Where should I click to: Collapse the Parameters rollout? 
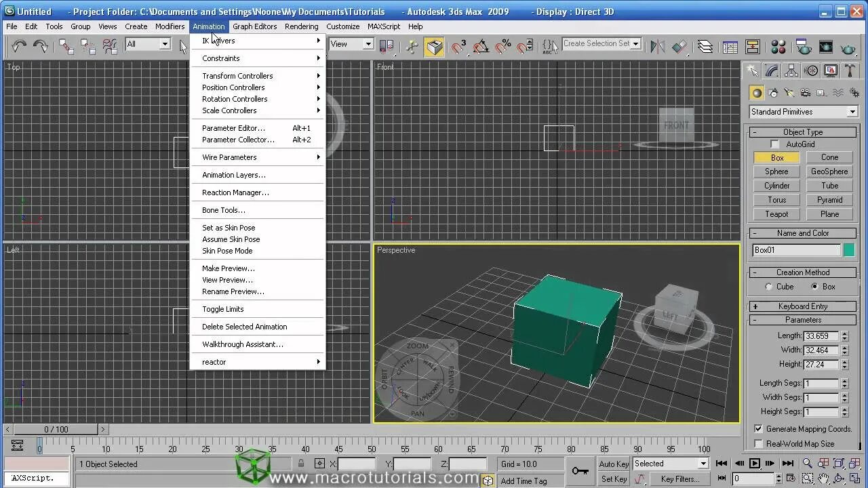click(803, 320)
